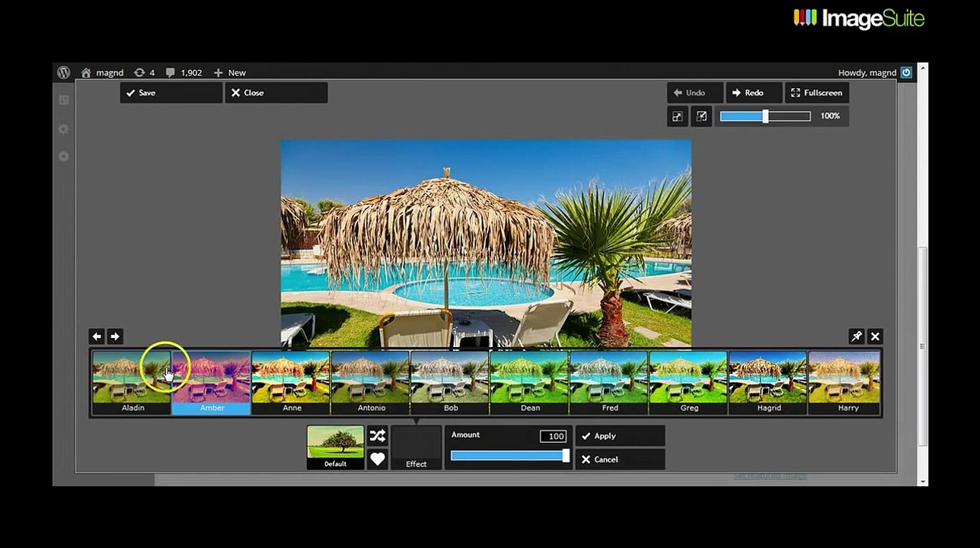Image resolution: width=980 pixels, height=548 pixels.
Task: Select the Aladin filter thumbnail
Action: tap(132, 382)
